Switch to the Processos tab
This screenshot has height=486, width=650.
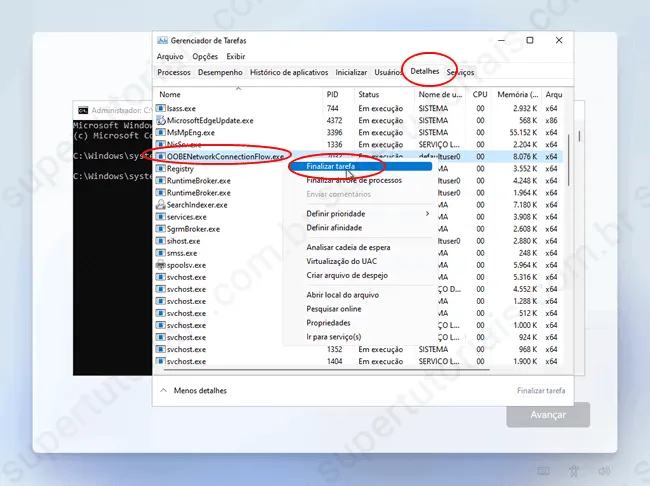click(174, 72)
